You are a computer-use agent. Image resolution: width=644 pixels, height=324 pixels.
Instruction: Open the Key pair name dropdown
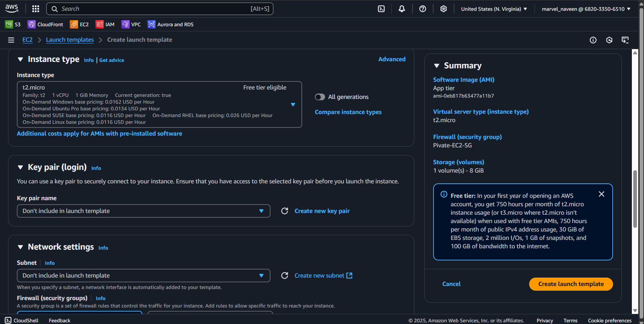pyautogui.click(x=143, y=211)
